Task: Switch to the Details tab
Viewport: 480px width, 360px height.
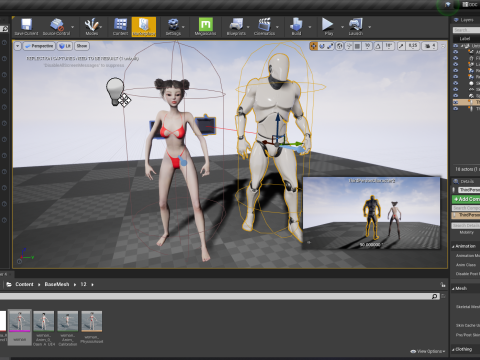Action: pyautogui.click(x=463, y=181)
